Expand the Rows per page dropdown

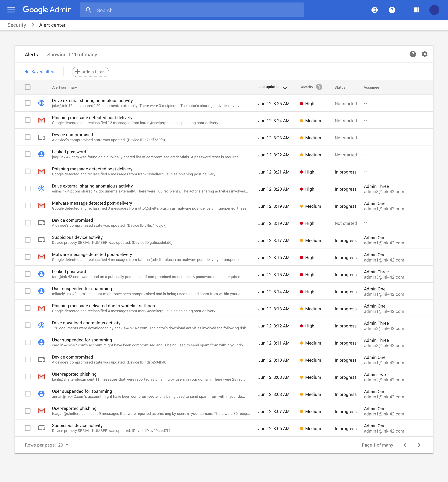(x=63, y=445)
